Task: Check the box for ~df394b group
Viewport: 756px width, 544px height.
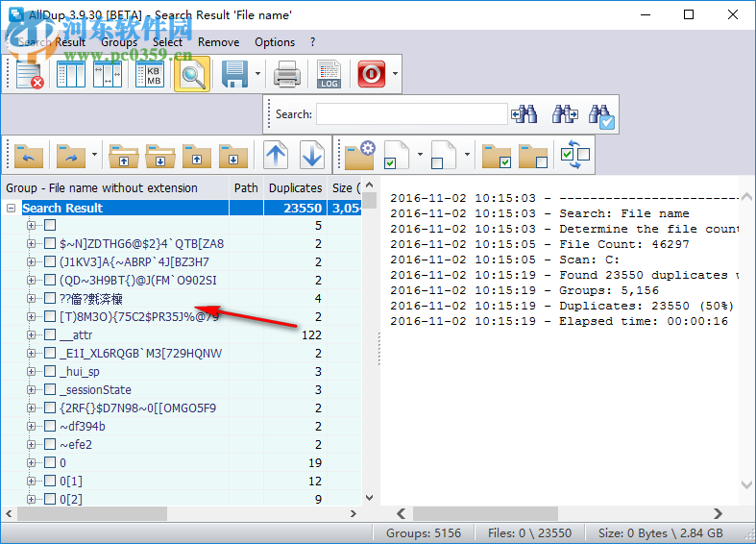Action: click(50, 426)
